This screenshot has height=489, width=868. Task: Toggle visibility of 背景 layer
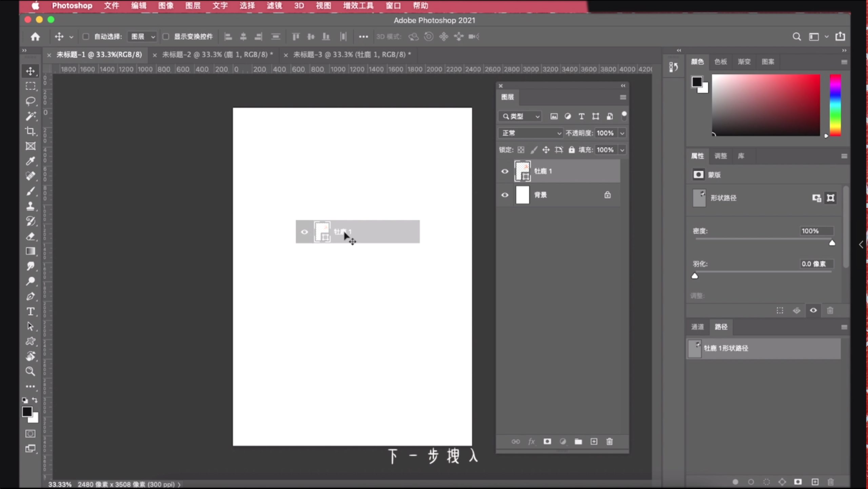pos(504,194)
